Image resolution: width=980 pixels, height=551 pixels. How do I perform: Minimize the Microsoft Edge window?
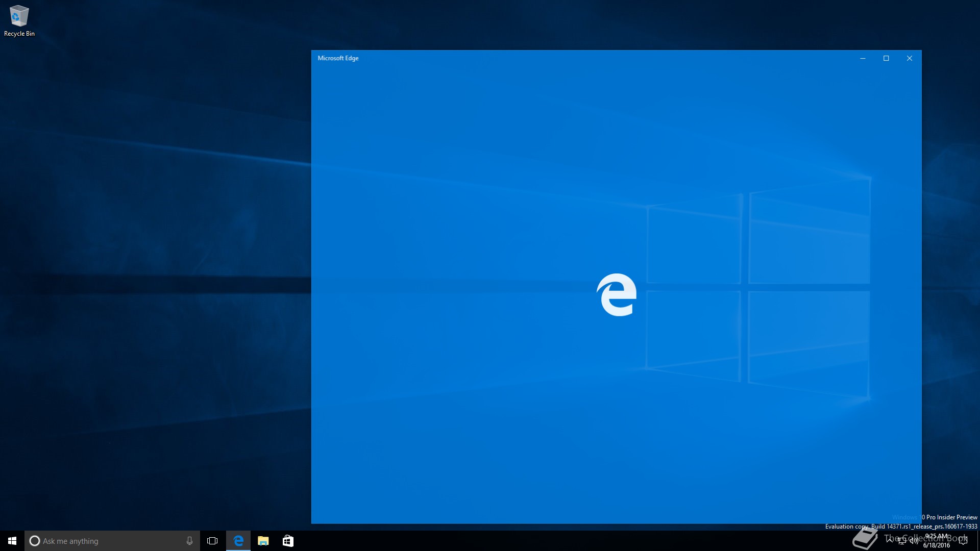[863, 58]
